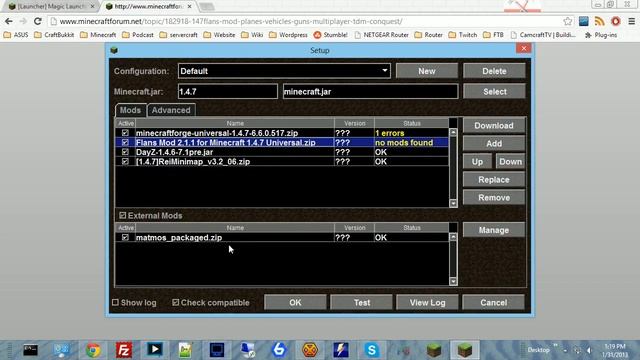Move selected mod Down
The image size is (640, 360).
tap(510, 162)
